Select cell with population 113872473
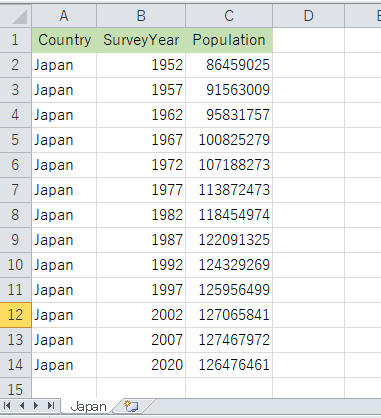The width and height of the screenshot is (381, 418). [x=229, y=190]
